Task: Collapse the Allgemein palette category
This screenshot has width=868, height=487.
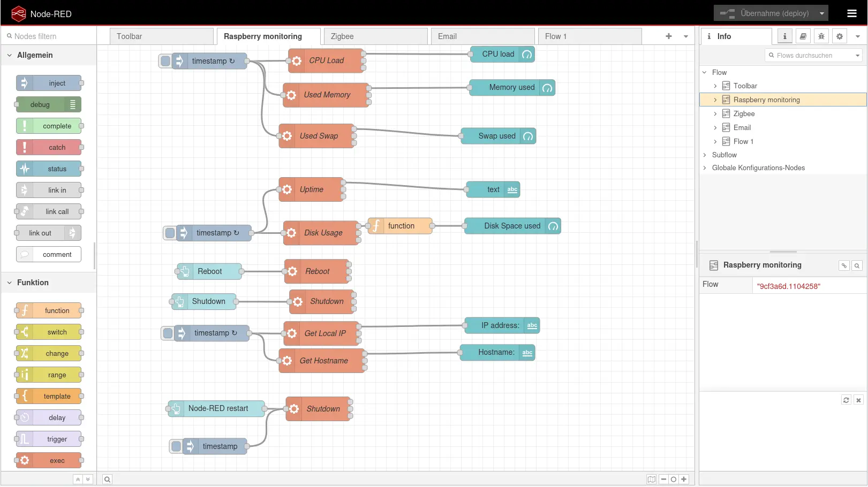Action: (10, 55)
